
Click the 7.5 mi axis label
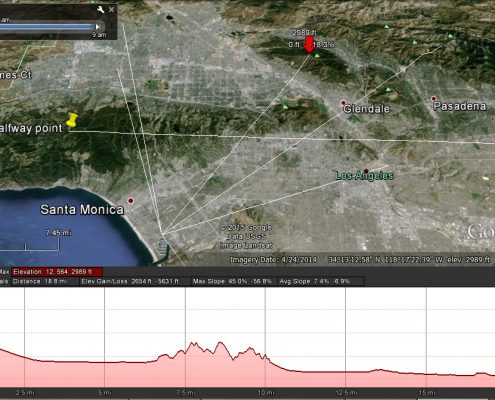[185, 393]
